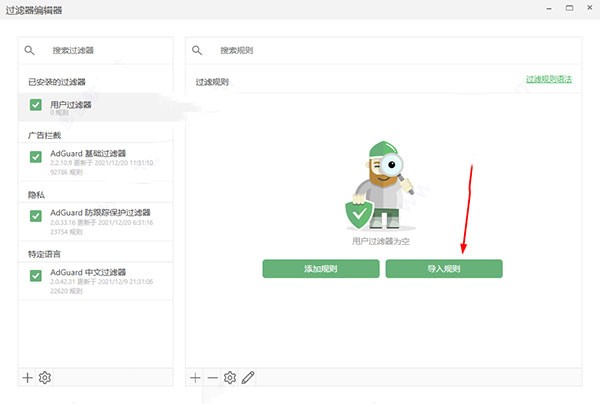Toggle the AdGuard 防跟踪保护过滤器 checkbox
This screenshot has height=404, width=600.
click(x=36, y=216)
